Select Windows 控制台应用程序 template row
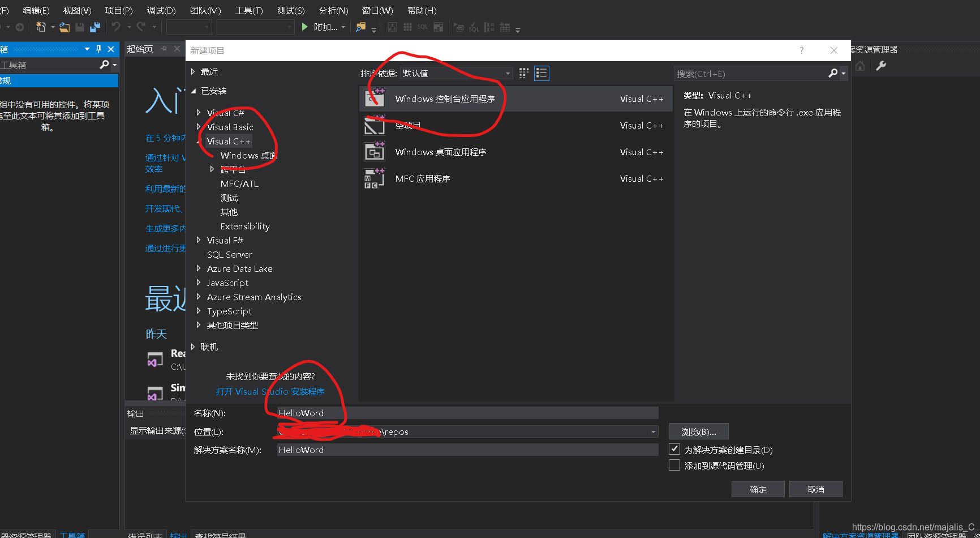 [x=515, y=99]
